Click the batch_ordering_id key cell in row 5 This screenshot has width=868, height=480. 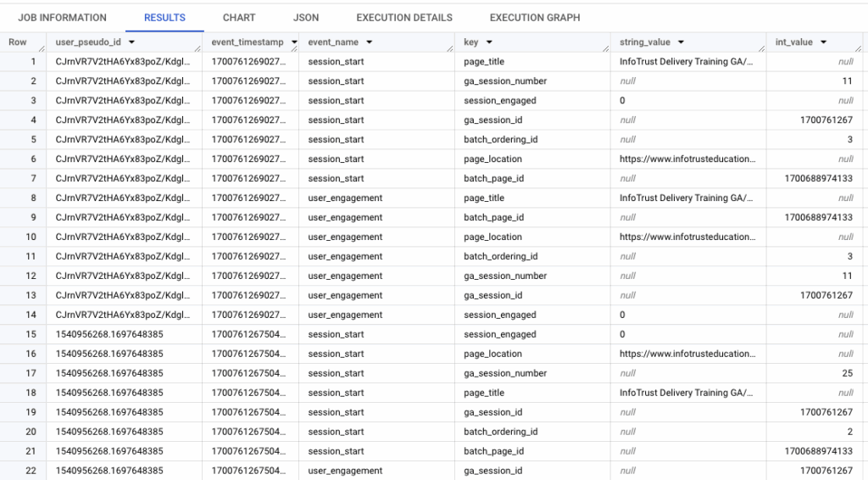[x=500, y=140]
